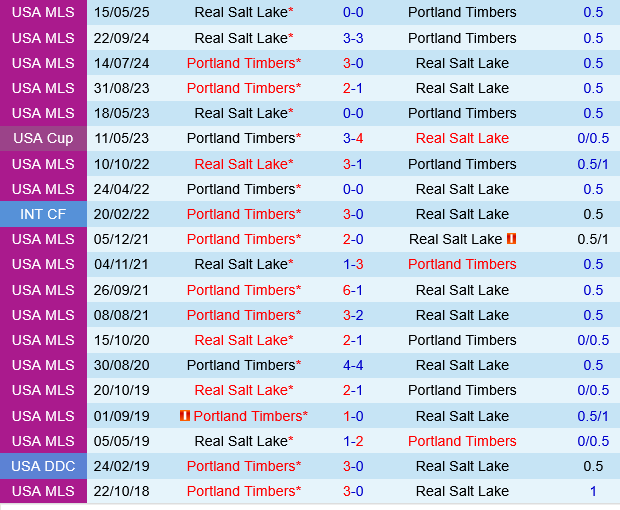Image resolution: width=620 pixels, height=510 pixels.
Task: Open the 6-1 match score
Action: pos(353,290)
